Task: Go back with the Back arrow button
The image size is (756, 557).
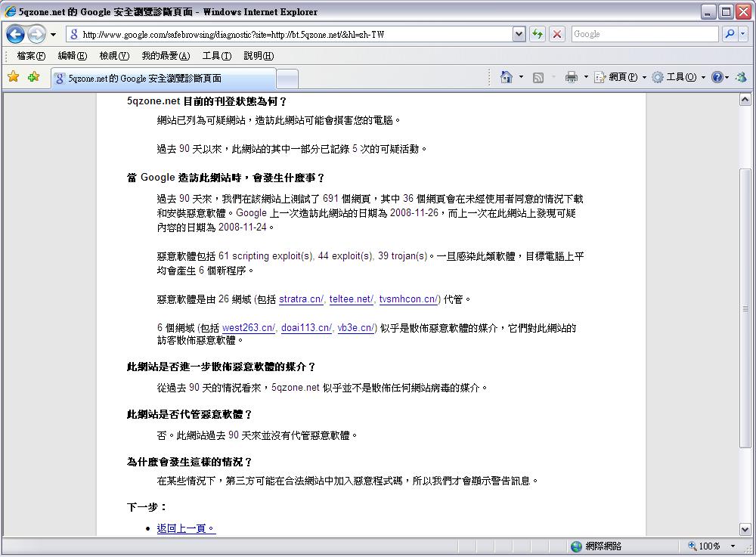Action: pos(15,34)
